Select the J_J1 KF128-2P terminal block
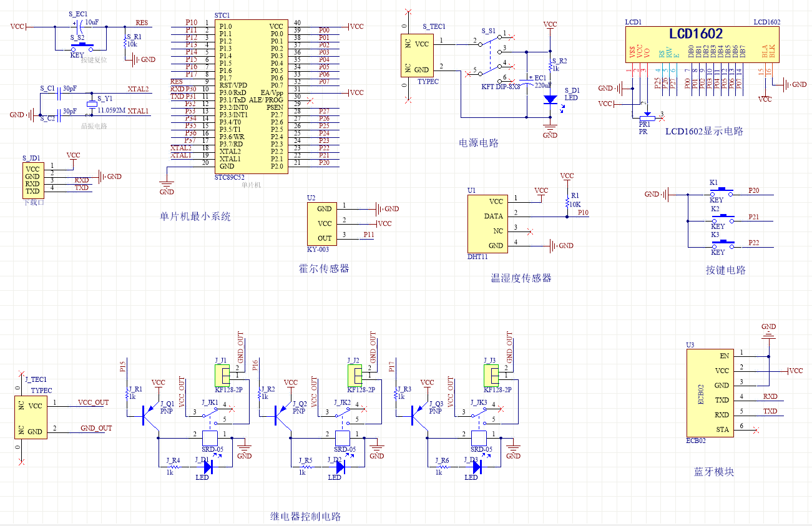 pyautogui.click(x=222, y=376)
